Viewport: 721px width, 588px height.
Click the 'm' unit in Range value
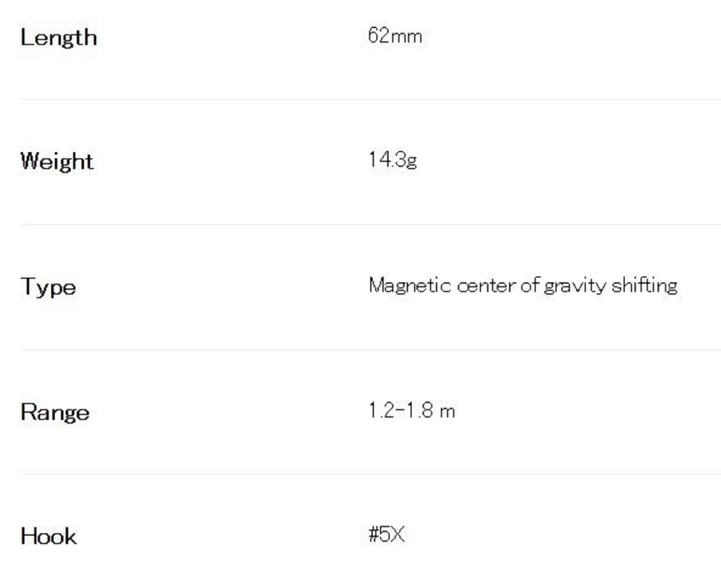[447, 412]
